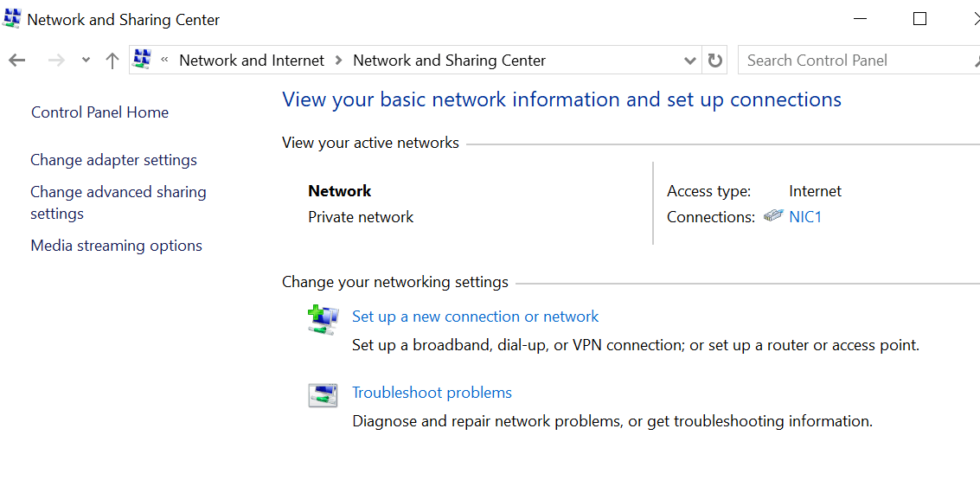Viewport: 980px width, 499px height.
Task: Click the title bar Network and Sharing icon
Action: pos(12,19)
